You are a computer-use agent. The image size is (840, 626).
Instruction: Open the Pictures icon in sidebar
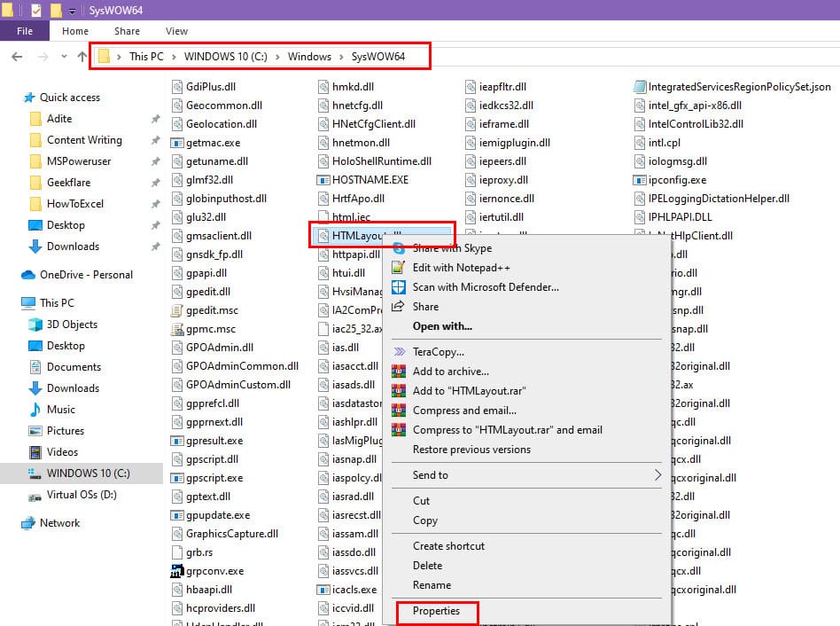[x=35, y=431]
